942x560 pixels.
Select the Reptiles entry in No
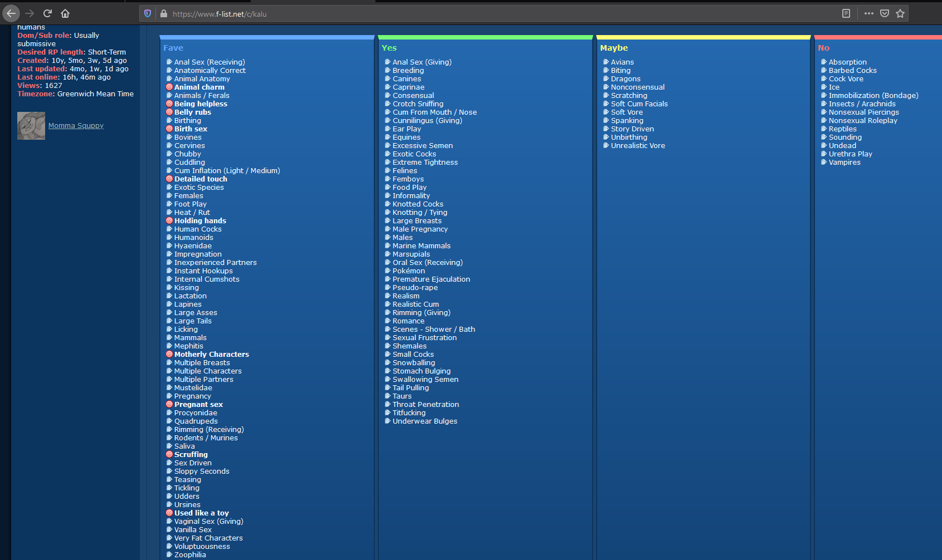tap(843, 129)
